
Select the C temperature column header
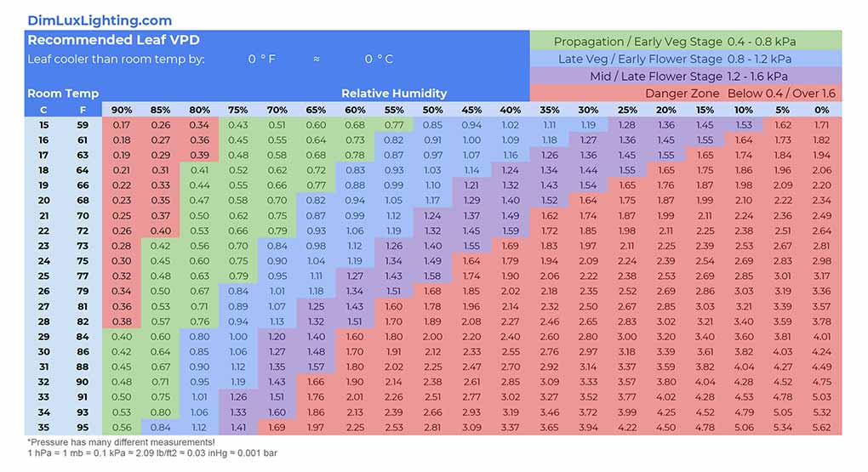click(43, 110)
